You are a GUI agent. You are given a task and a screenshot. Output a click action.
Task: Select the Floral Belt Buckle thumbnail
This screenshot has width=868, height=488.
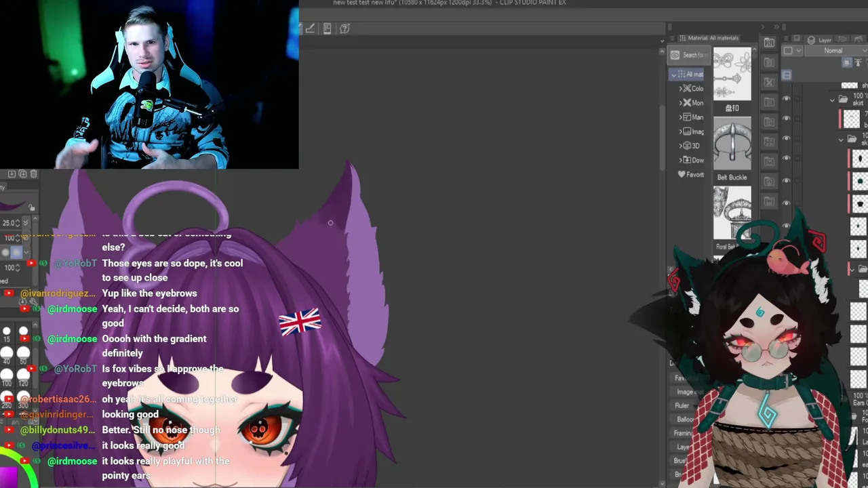click(x=732, y=212)
